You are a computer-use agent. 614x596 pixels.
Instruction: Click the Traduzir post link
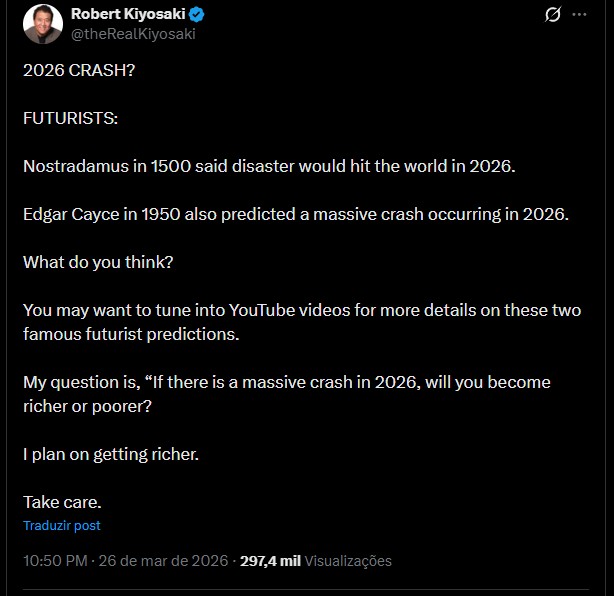point(62,525)
